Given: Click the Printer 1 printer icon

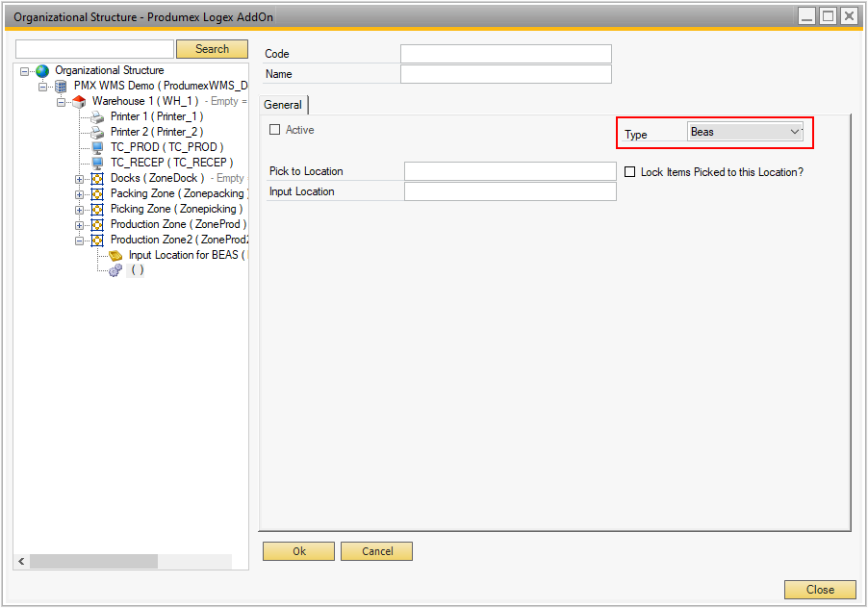Looking at the screenshot, I should pos(97,116).
